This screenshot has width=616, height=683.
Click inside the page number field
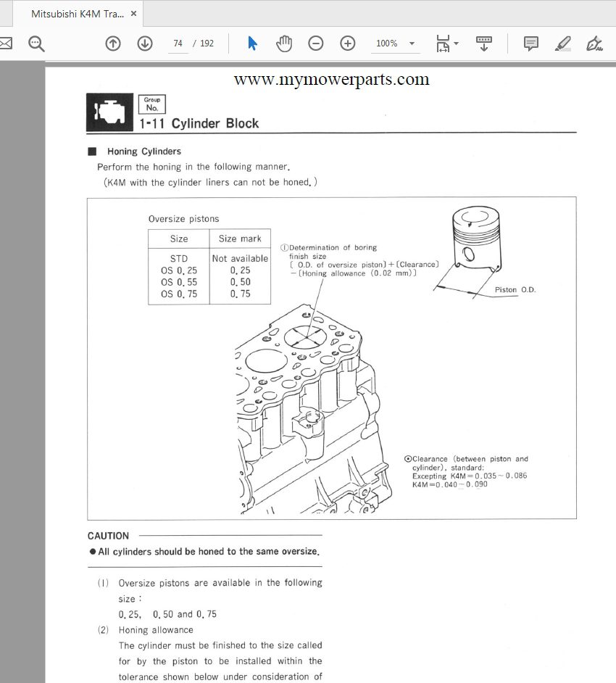[x=178, y=43]
